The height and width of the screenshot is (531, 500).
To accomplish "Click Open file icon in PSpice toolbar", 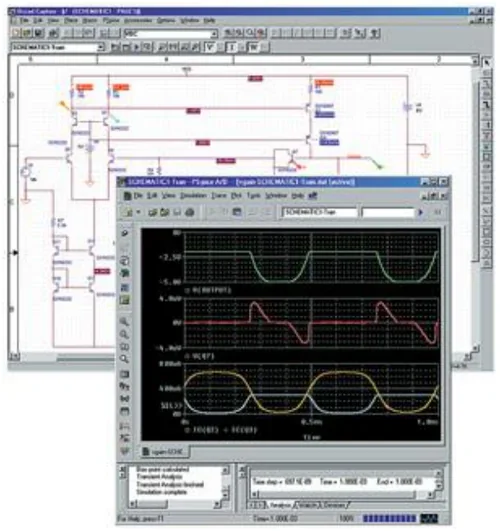I will click(152, 212).
